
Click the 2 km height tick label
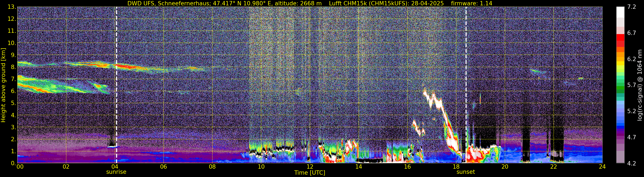pyautogui.click(x=13, y=139)
